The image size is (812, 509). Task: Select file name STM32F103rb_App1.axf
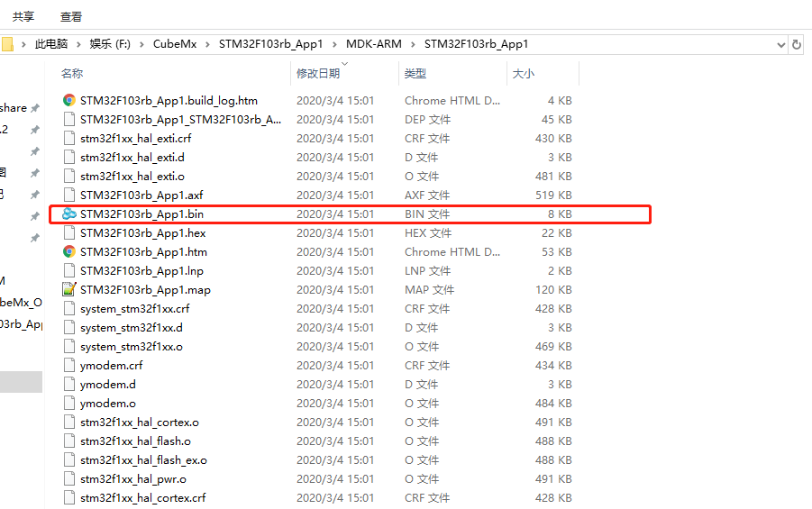141,195
